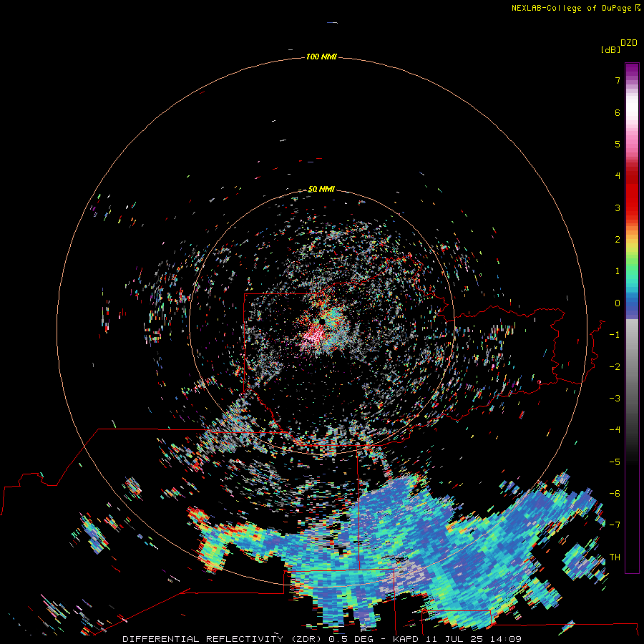Click the -1 value on color scale
Screen dimensions: 644x644
[615, 335]
